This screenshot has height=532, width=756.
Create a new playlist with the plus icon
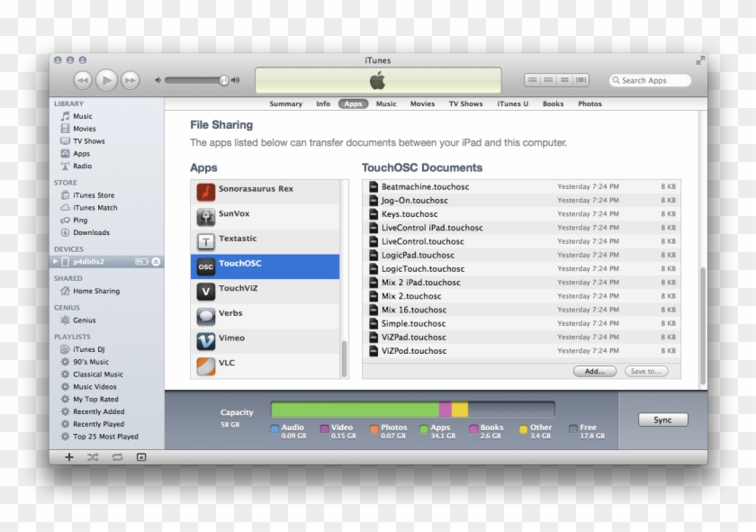point(69,457)
